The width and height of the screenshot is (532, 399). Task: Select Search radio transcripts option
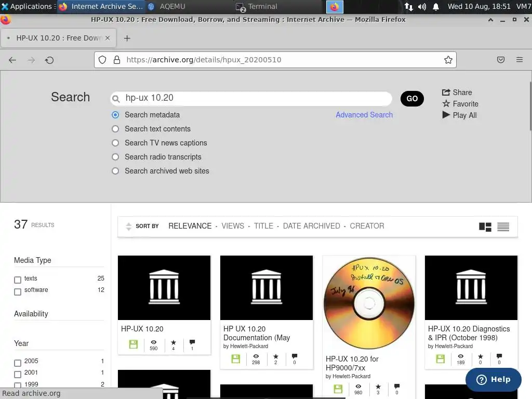(x=115, y=157)
